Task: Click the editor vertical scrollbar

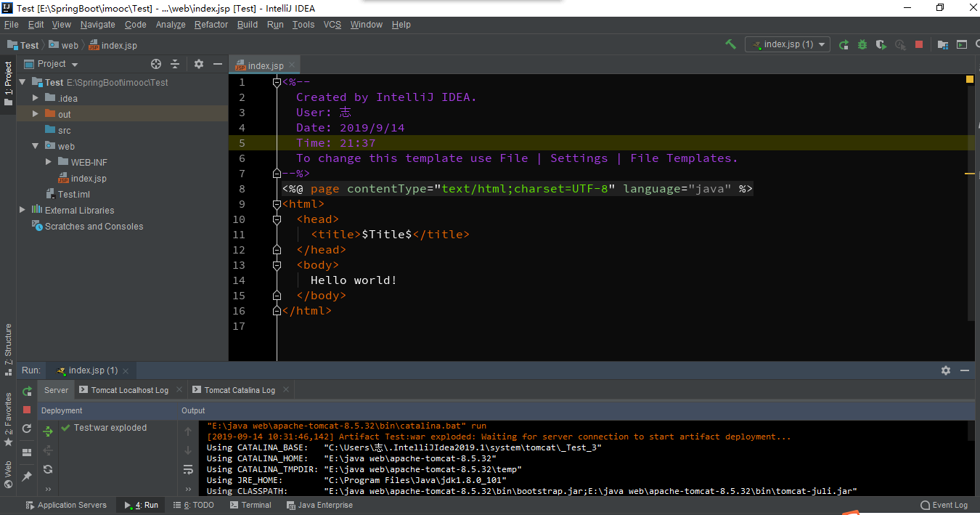Action: 971,203
